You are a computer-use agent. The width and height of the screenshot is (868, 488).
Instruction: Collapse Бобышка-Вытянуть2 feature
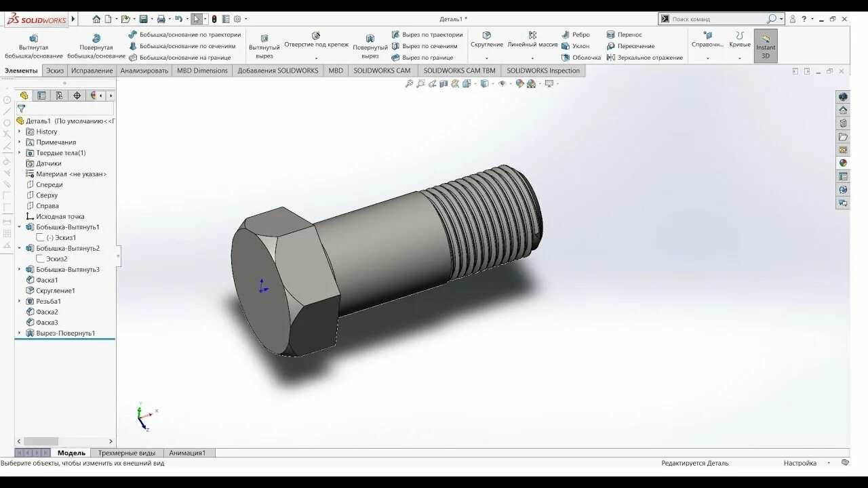click(19, 248)
